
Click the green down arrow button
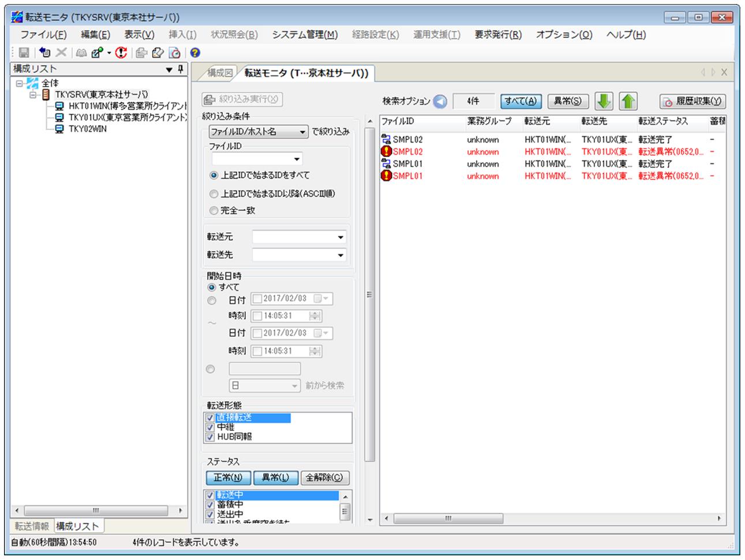pos(604,101)
